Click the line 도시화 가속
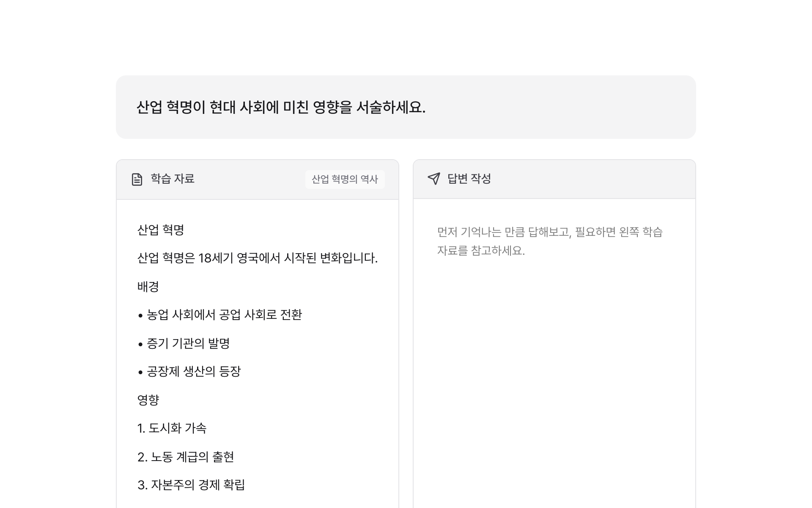 [173, 428]
